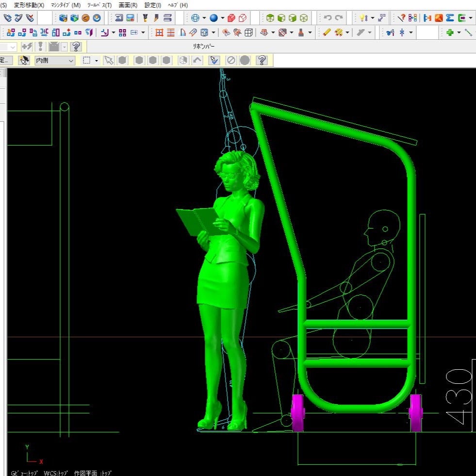Click the multi-cursor select-all icon

(24, 61)
